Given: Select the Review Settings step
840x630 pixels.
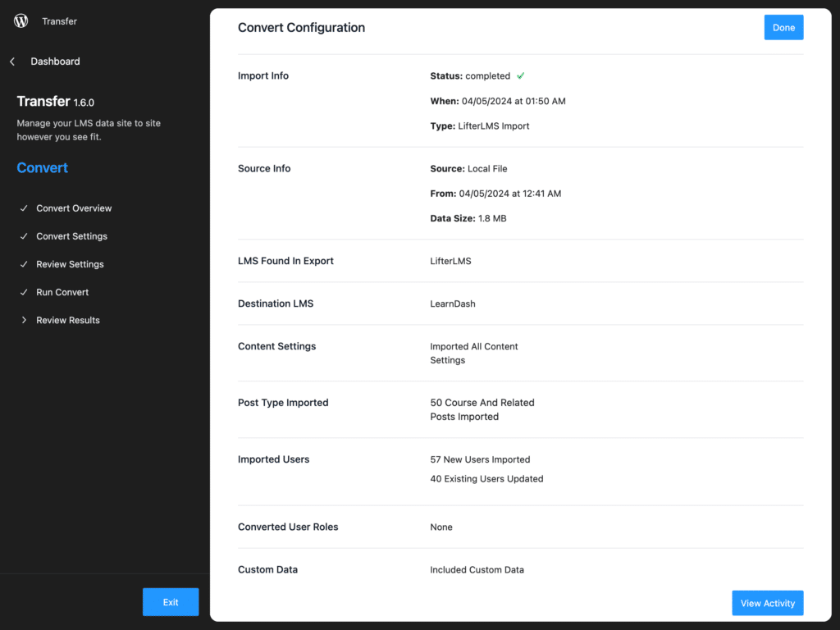Looking at the screenshot, I should (x=70, y=264).
